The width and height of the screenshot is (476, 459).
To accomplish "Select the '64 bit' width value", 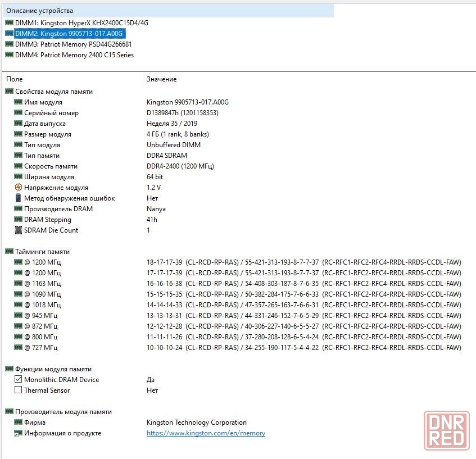I will click(155, 177).
